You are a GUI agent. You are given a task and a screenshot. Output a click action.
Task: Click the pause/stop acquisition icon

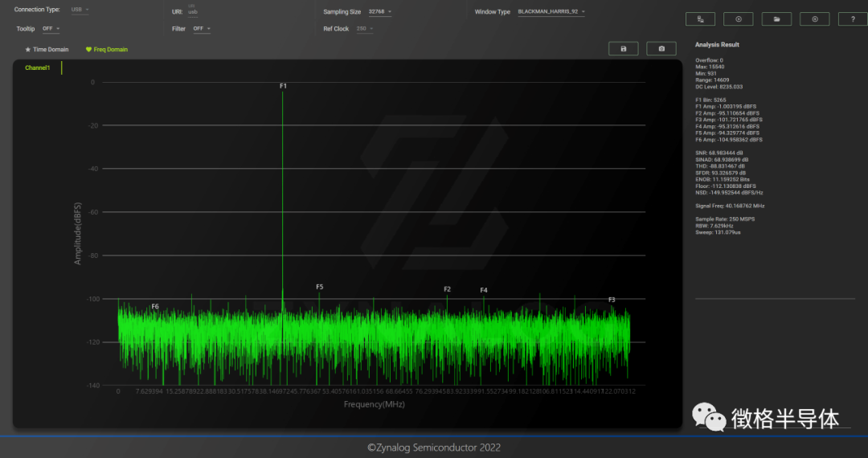click(814, 19)
